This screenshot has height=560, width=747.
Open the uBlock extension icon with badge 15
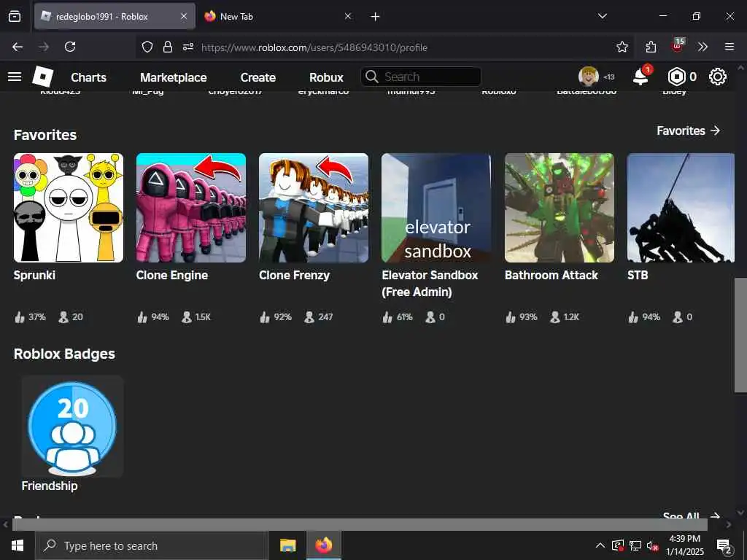click(x=678, y=46)
